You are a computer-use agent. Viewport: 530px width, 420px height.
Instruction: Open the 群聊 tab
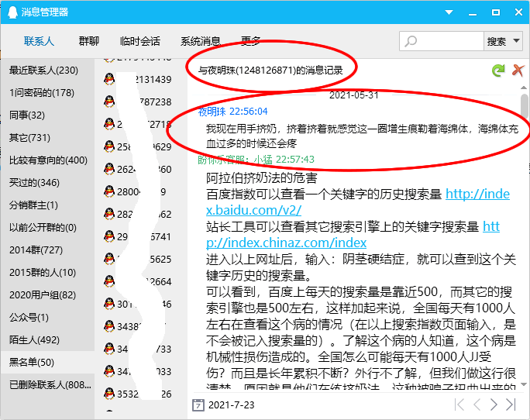[x=89, y=41]
